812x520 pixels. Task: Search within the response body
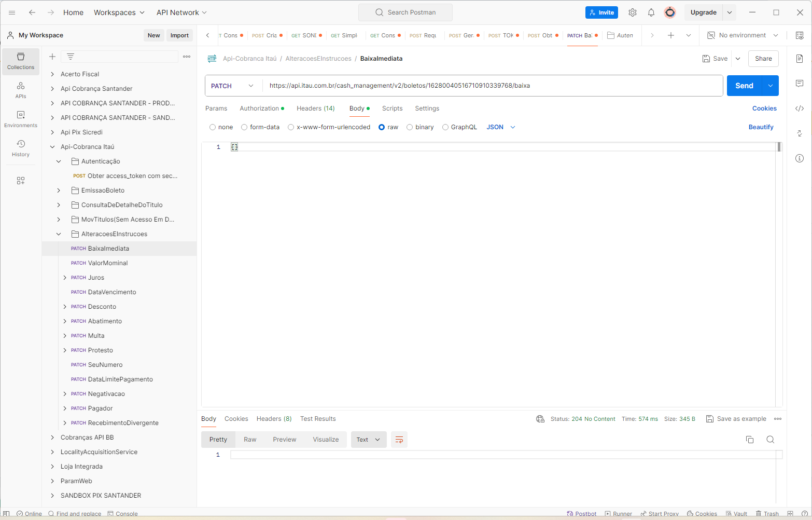pos(771,440)
